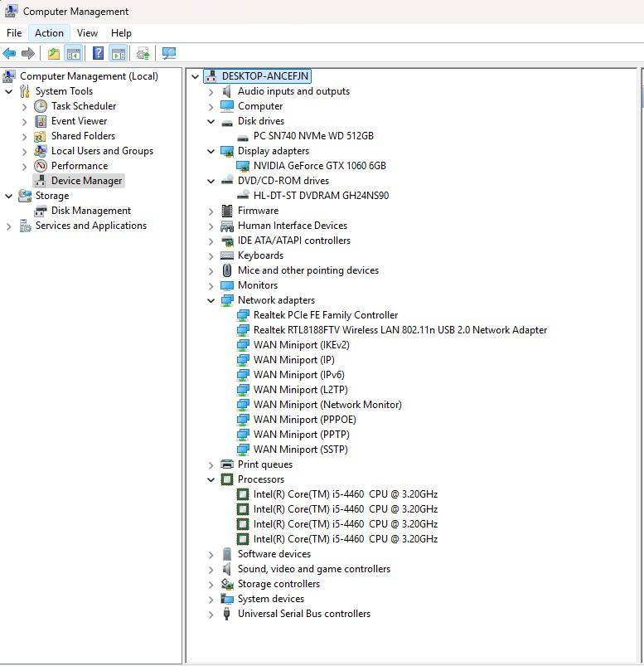Click the Scan for hardware changes icon
644x666 pixels.
point(169,54)
